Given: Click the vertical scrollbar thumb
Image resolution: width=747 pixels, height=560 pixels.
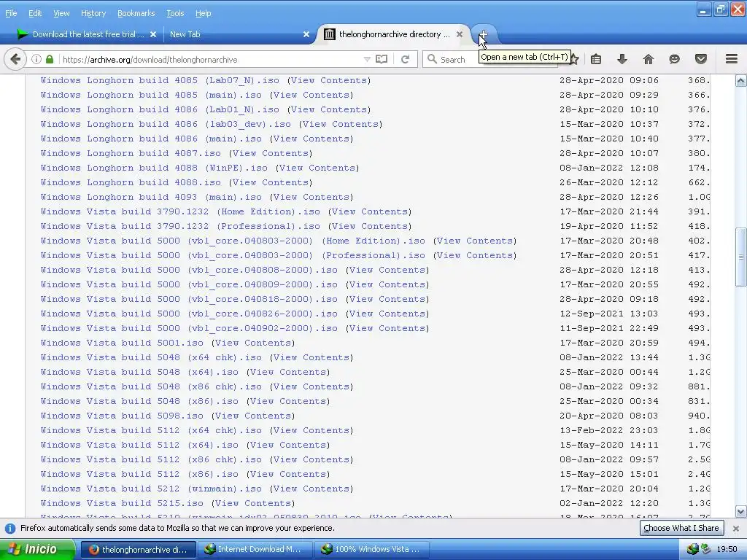Looking at the screenshot, I should 741,257.
